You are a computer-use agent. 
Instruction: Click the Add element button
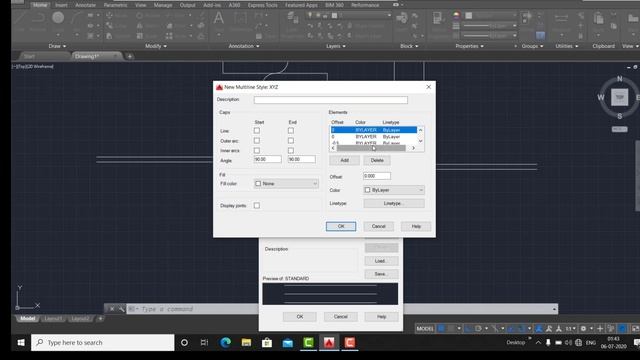click(x=344, y=160)
